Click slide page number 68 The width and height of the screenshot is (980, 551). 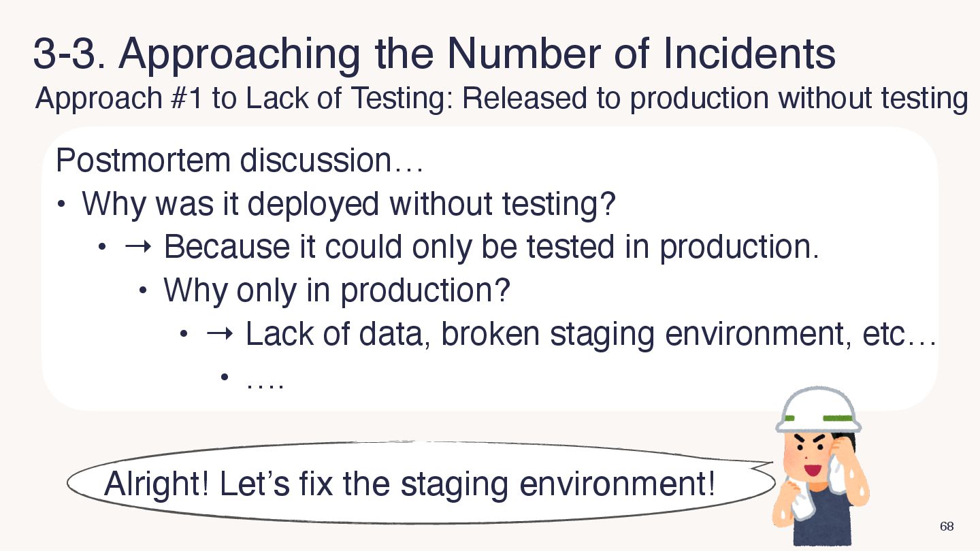pos(946,527)
